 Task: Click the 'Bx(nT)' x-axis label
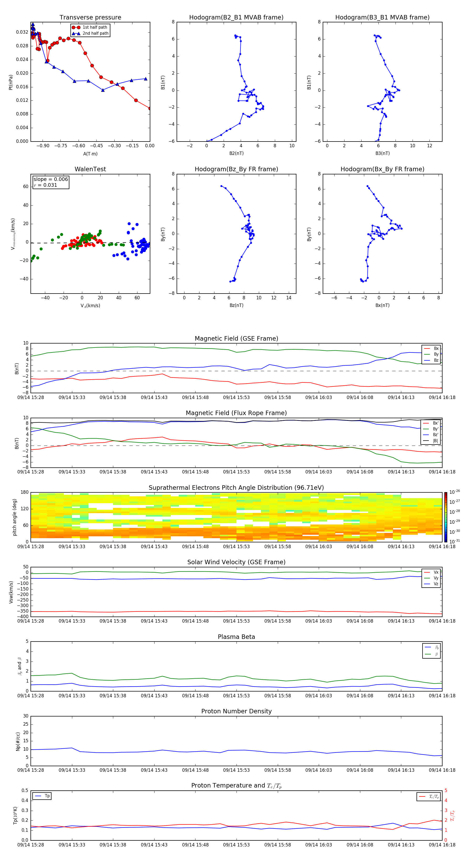tap(382, 305)
